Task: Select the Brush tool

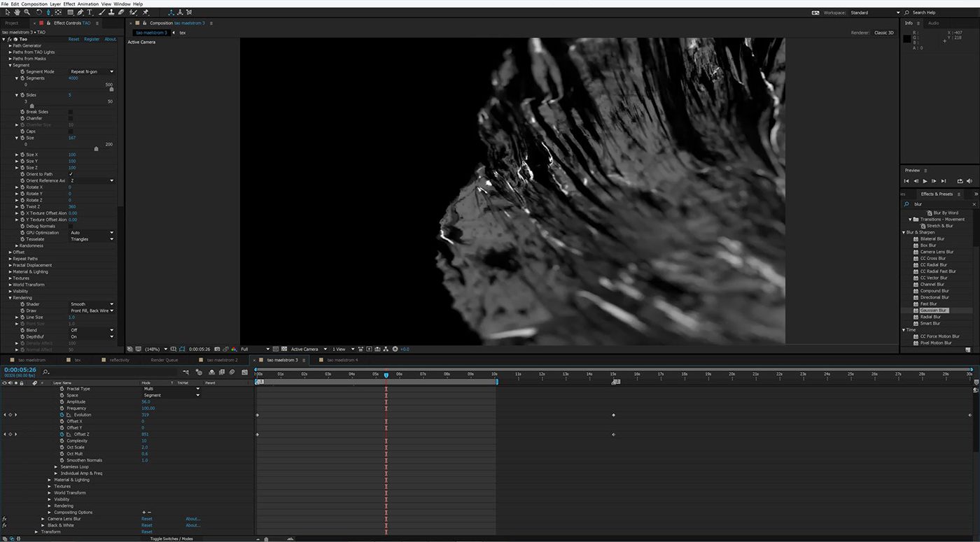Action: pos(102,12)
